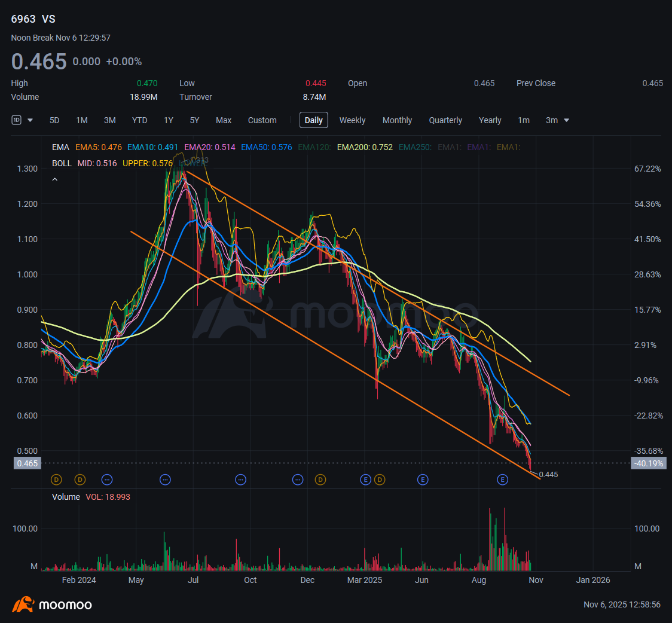This screenshot has width=672, height=623.
Task: Click the Volume value 18.99M
Action: [143, 97]
